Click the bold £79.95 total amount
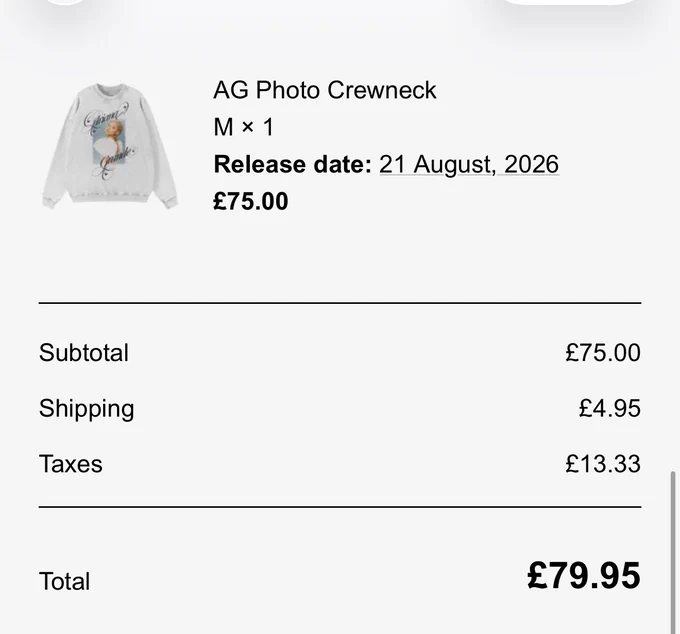Image resolution: width=680 pixels, height=634 pixels. (x=584, y=576)
